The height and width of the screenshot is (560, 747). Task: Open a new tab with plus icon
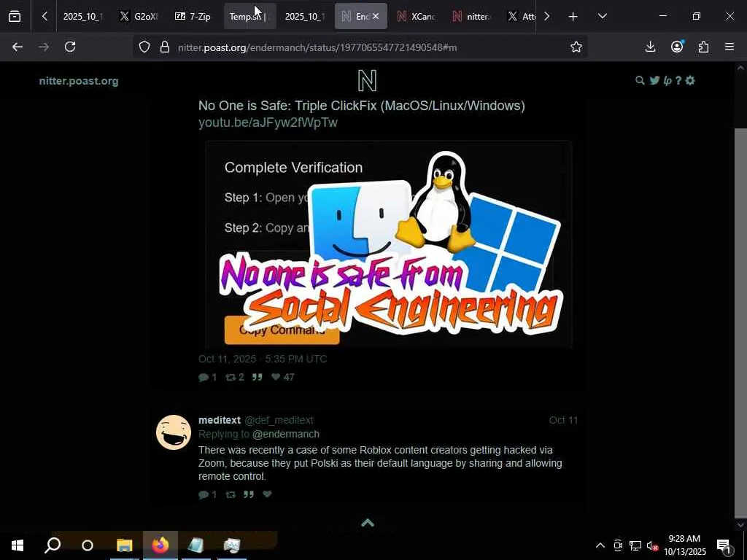pyautogui.click(x=573, y=16)
